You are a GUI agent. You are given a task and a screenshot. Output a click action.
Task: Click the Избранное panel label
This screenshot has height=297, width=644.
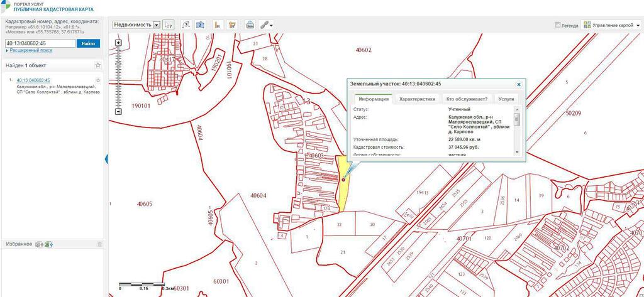point(19,244)
